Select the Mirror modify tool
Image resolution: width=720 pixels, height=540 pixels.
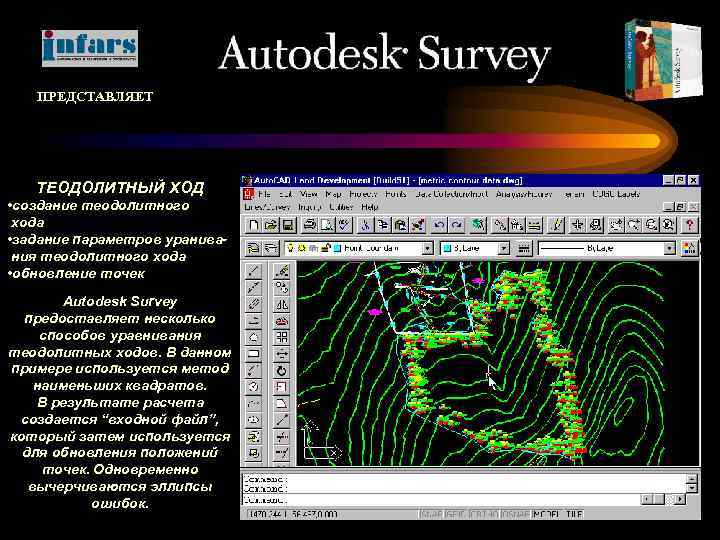pos(281,304)
